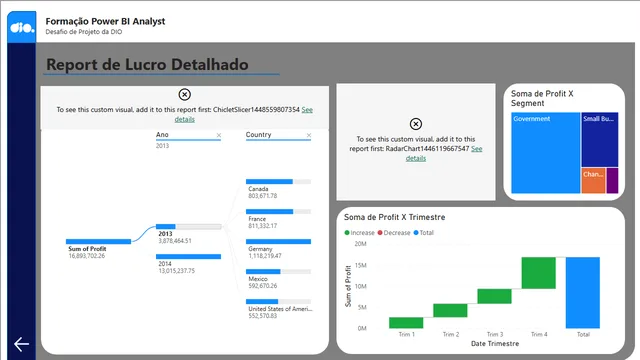Click the 3,878,464.51 value under 2013
This screenshot has width=640, height=360.
click(x=175, y=241)
